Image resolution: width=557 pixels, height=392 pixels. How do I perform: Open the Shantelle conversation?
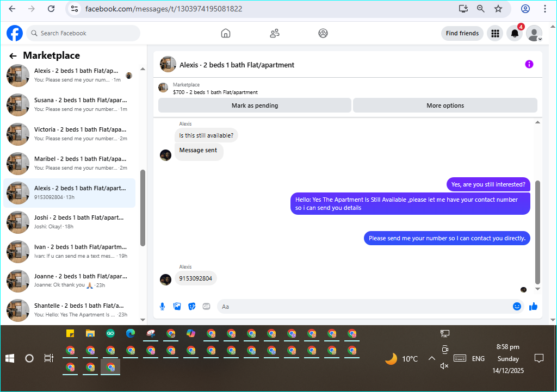(69, 310)
